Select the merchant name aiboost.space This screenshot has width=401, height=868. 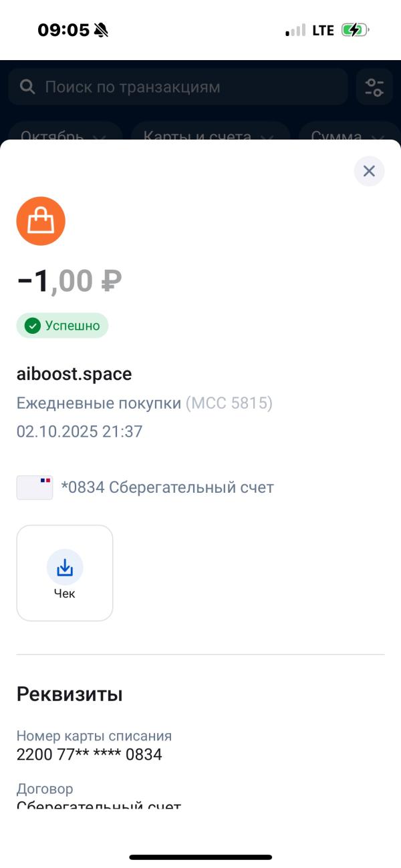(75, 374)
